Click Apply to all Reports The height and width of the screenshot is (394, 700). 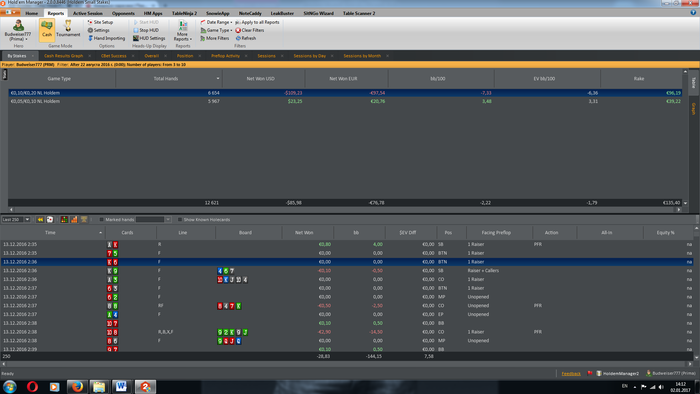click(x=257, y=22)
